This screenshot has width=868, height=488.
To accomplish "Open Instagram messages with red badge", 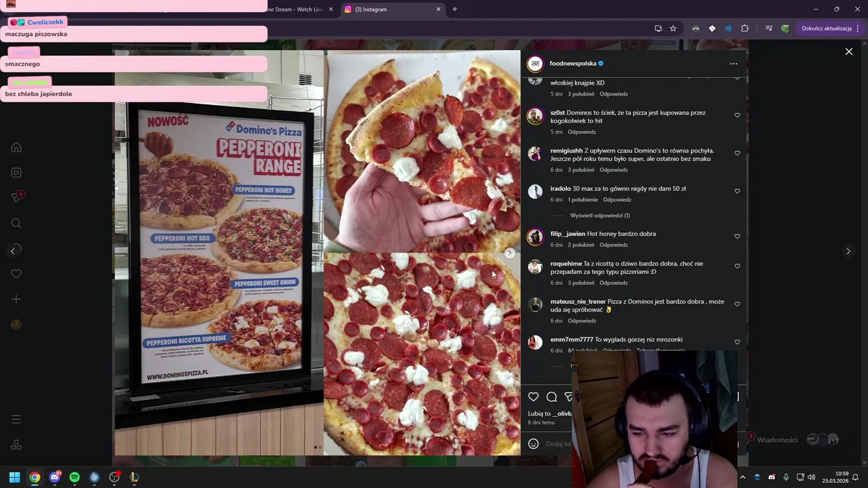I will (17, 197).
